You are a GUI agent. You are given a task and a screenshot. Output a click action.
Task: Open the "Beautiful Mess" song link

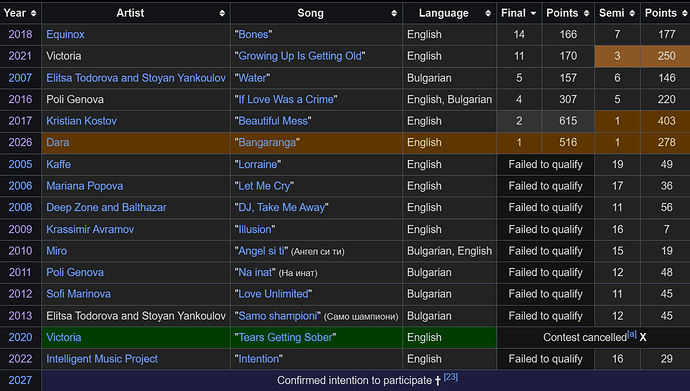273,121
